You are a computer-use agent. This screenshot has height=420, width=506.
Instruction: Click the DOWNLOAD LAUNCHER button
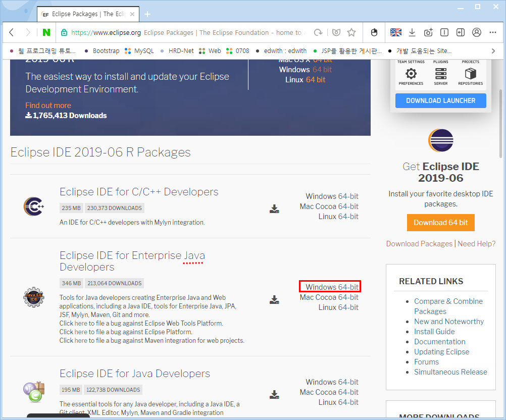click(x=441, y=100)
